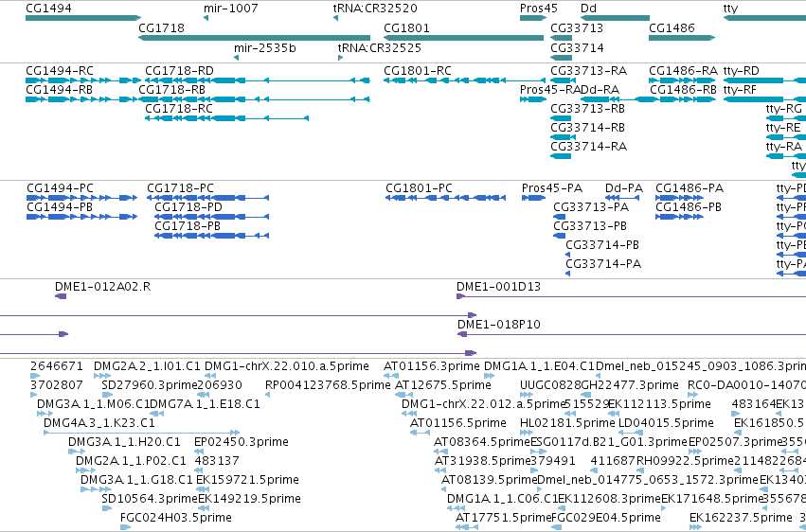Select transcript Pros45-RA label
The height and width of the screenshot is (532, 806).
550,89
